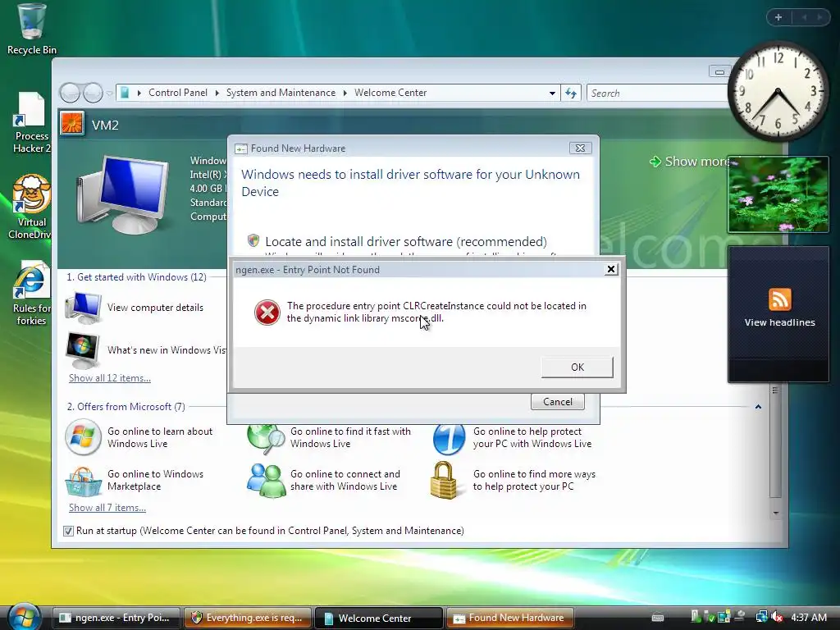Viewport: 840px width, 630px height.
Task: Click OK in the ngen.exe error dialog
Action: 577,367
